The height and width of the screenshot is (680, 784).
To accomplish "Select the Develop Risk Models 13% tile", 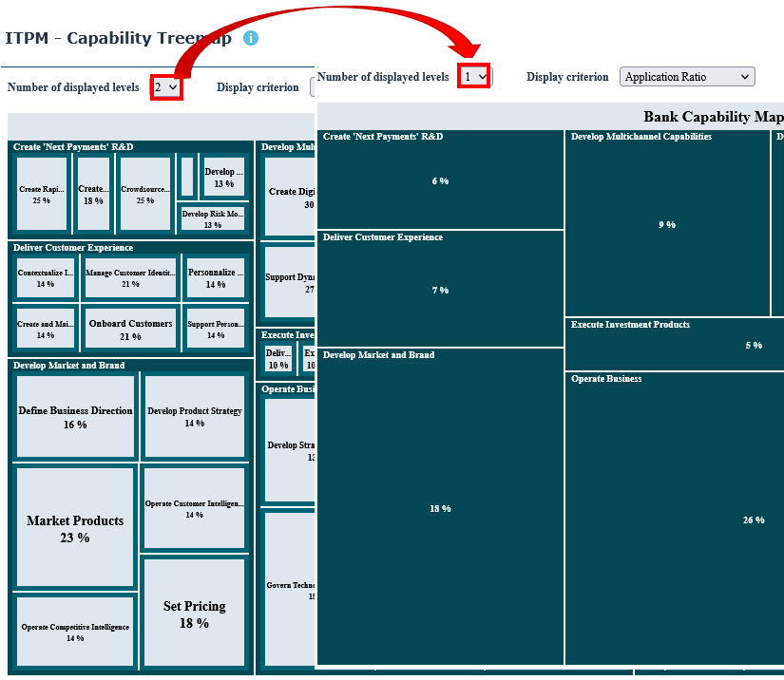I will pos(213,217).
